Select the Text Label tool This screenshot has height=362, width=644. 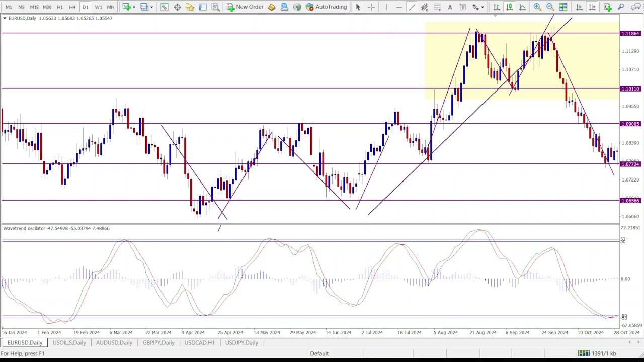(462, 7)
